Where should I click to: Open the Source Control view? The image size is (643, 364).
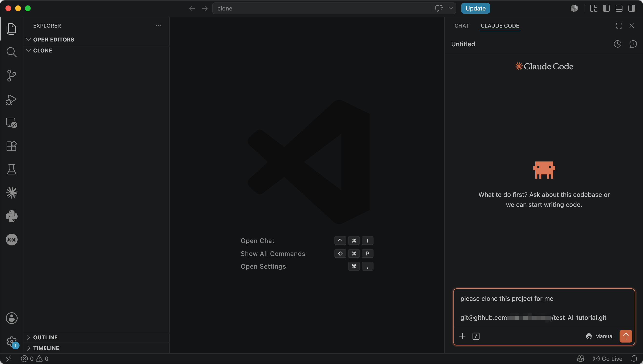[11, 75]
